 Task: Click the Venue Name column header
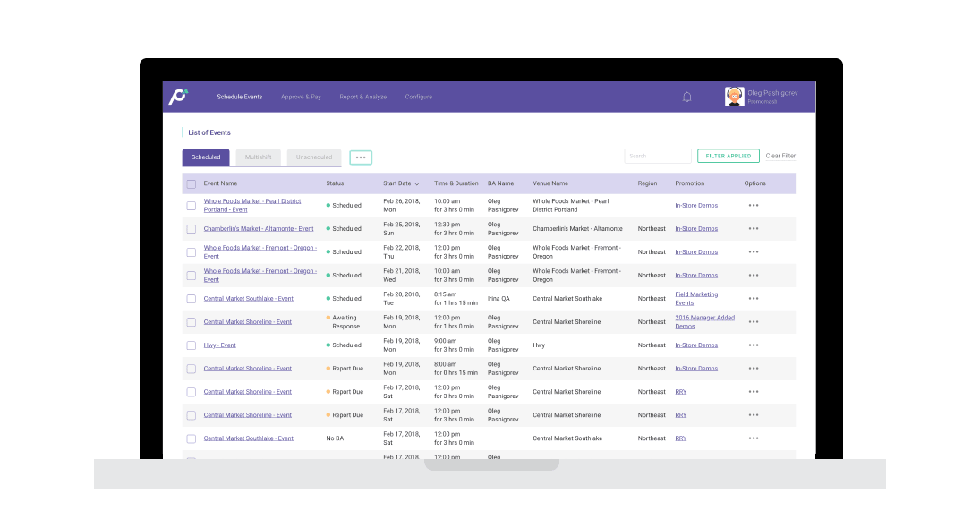tap(550, 183)
